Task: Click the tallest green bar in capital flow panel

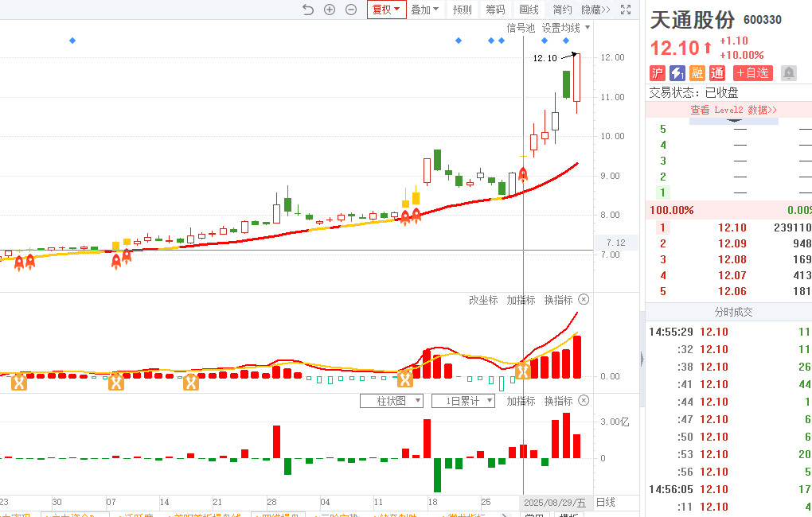Action: 437,475
